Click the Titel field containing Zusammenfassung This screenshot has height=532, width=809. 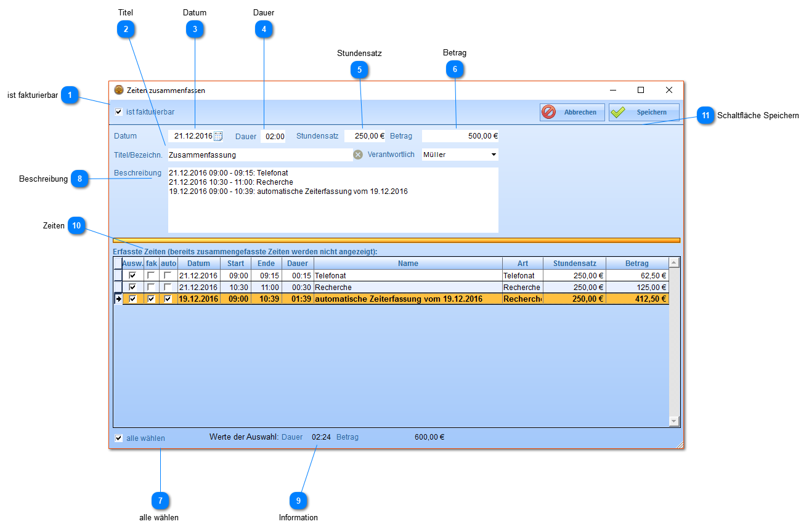click(259, 155)
